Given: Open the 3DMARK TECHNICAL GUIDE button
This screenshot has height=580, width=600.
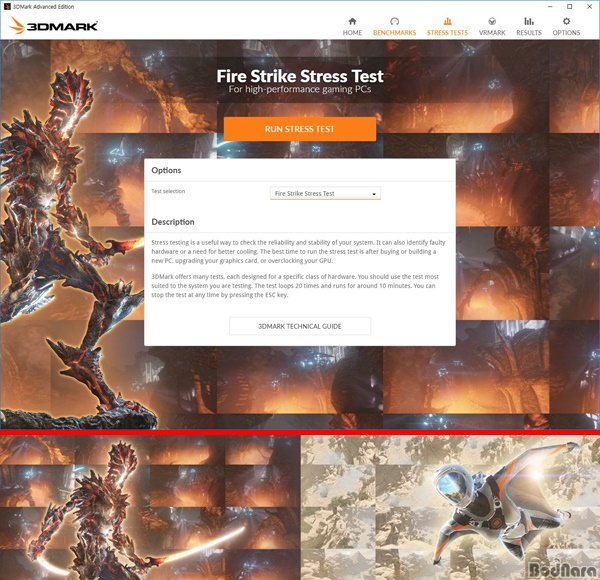Looking at the screenshot, I should pyautogui.click(x=300, y=326).
